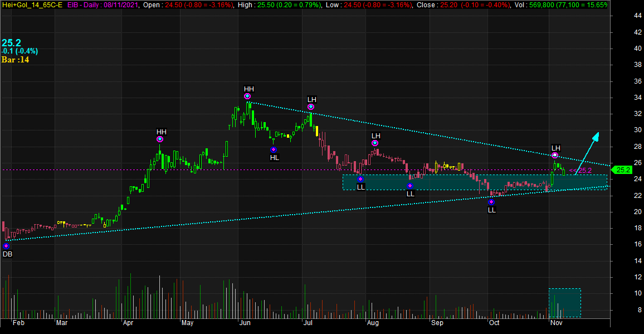Viewport: 644px width, 334px height.
Task: Select the LH marker in early August
Action: click(375, 143)
